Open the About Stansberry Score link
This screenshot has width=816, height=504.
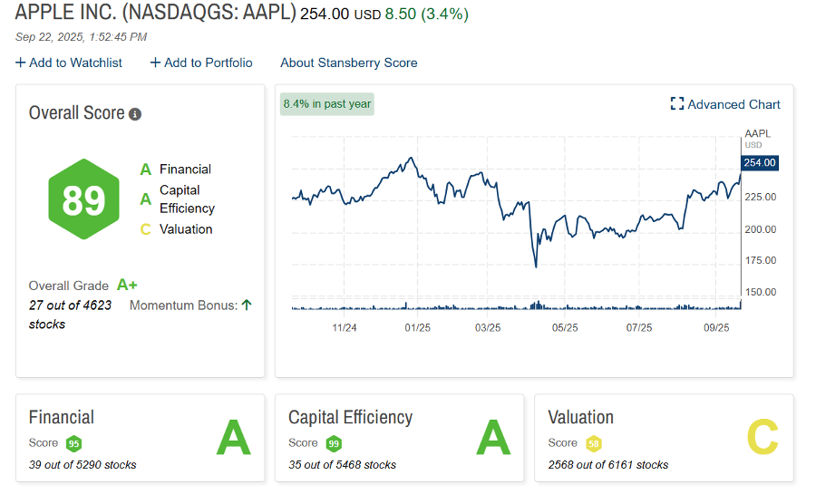[x=349, y=63]
